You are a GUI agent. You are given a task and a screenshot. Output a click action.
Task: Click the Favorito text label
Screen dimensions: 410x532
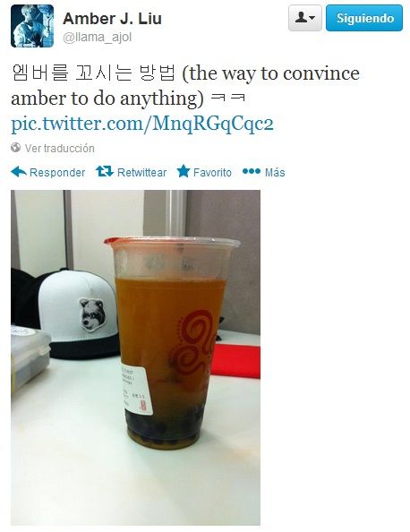[x=212, y=172]
